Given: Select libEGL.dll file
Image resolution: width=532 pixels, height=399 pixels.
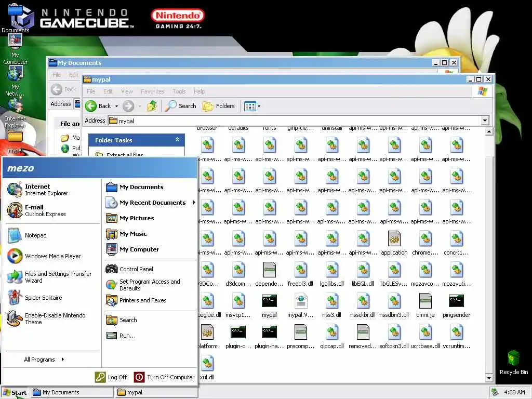Looking at the screenshot, I should [363, 275].
